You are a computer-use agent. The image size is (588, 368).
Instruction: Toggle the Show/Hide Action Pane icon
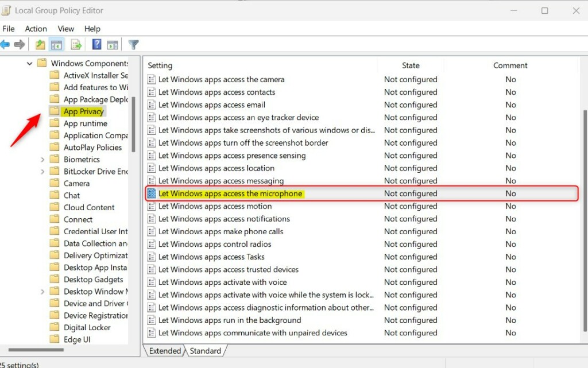click(113, 45)
